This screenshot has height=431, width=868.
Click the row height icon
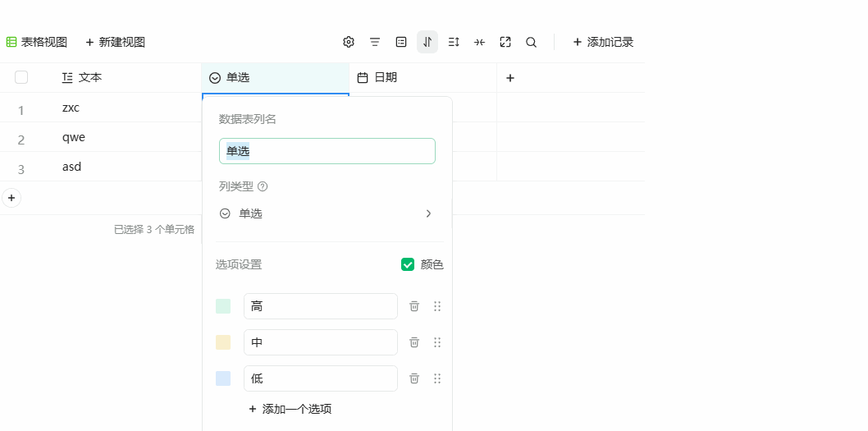click(454, 42)
